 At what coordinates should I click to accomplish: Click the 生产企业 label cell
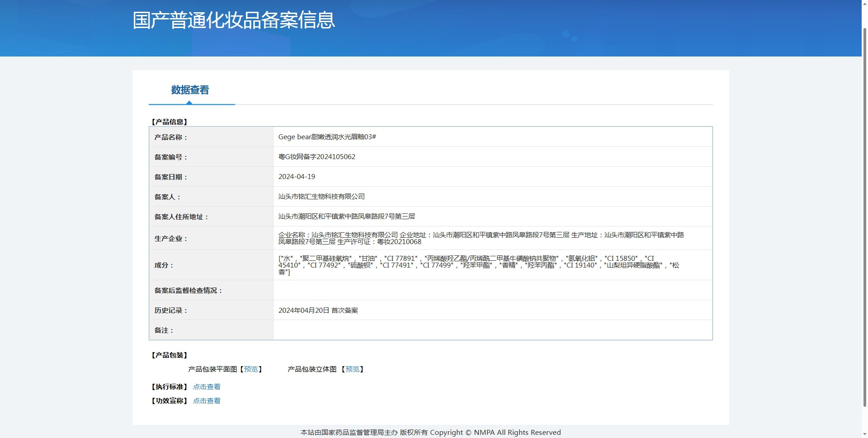coord(211,238)
